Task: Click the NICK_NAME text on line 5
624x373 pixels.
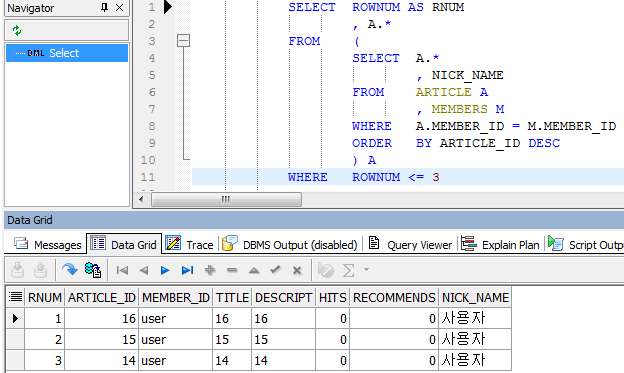Action: [x=468, y=75]
